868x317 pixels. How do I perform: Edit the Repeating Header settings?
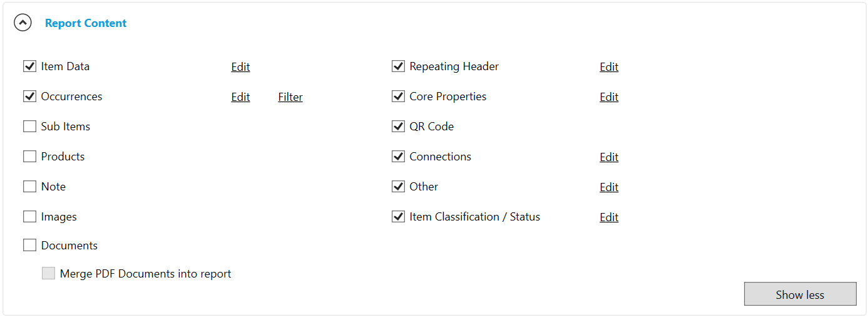(x=609, y=67)
